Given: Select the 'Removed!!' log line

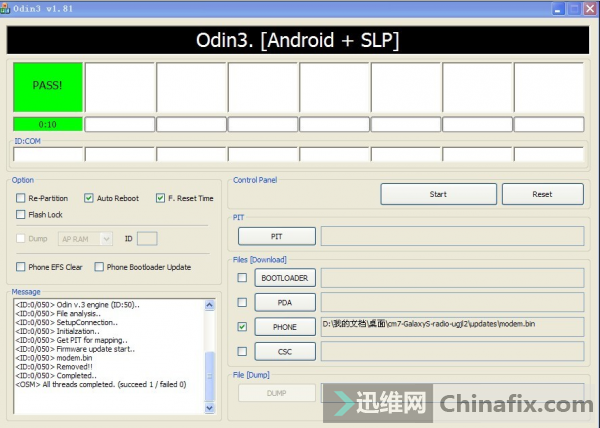Looking at the screenshot, I should point(54,367).
